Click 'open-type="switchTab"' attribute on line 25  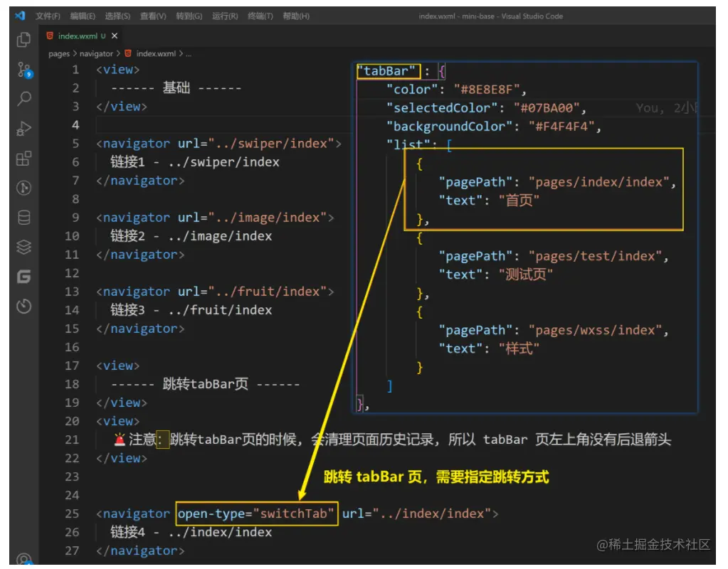[255, 514]
